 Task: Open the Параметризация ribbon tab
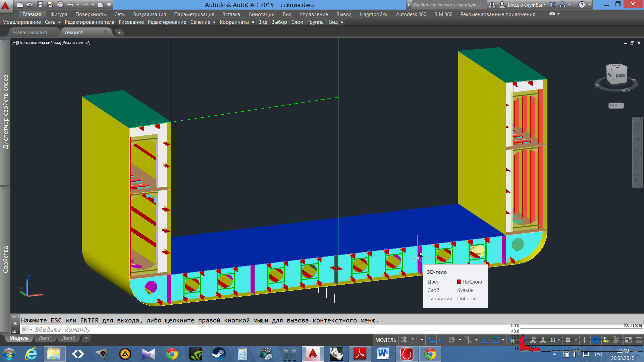[194, 14]
